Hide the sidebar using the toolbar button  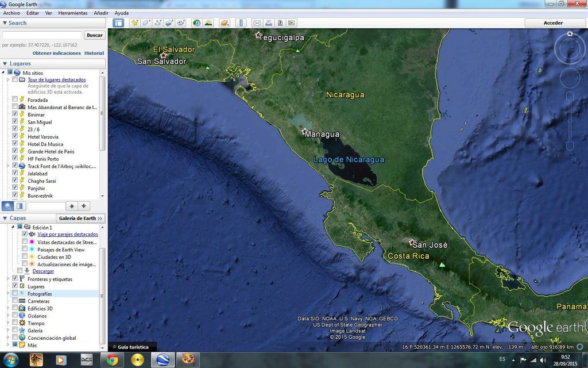[x=118, y=23]
